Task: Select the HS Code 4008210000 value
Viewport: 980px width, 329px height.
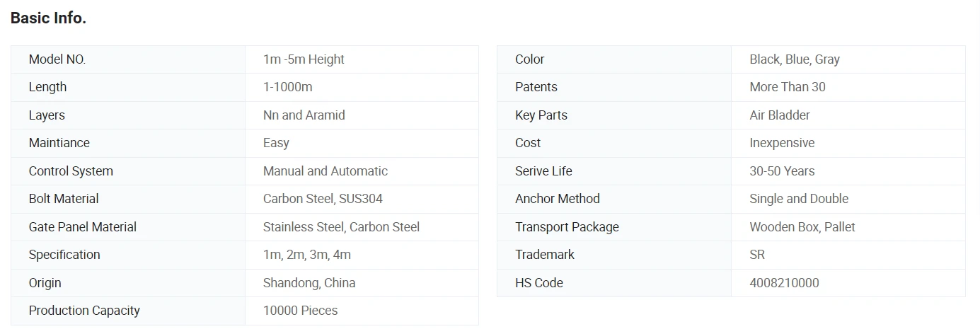Action: coord(784,283)
